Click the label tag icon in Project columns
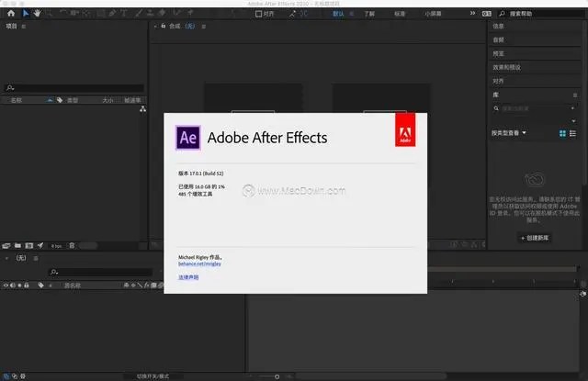588x381 pixels. [x=60, y=100]
